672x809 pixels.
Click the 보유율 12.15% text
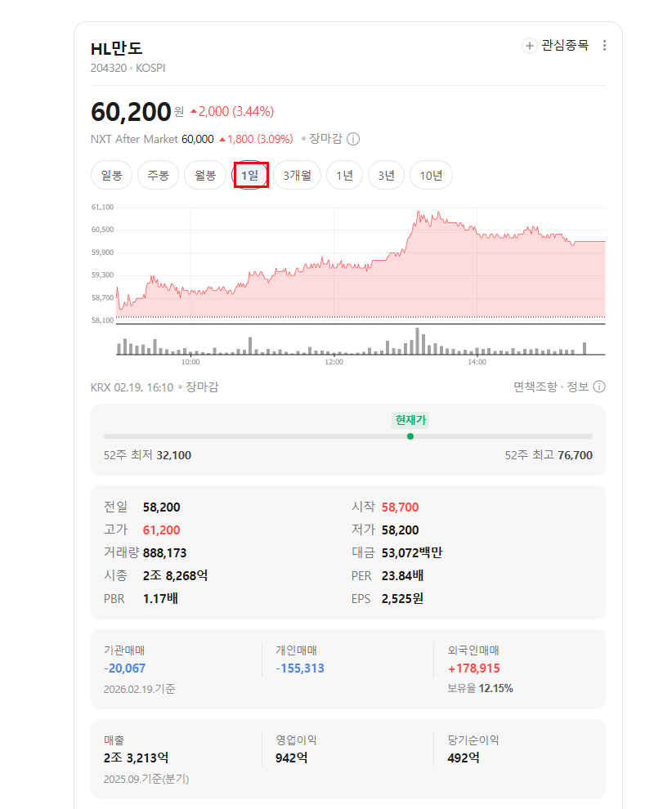click(480, 688)
